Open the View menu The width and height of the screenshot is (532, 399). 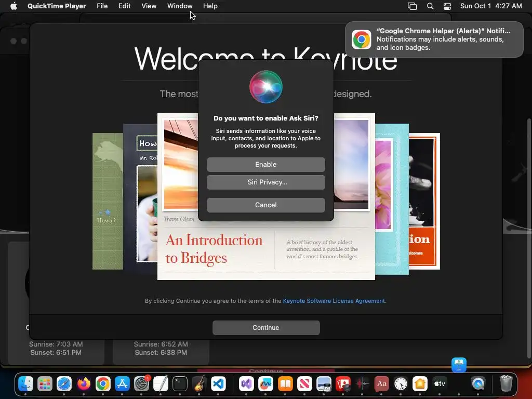[x=149, y=6]
